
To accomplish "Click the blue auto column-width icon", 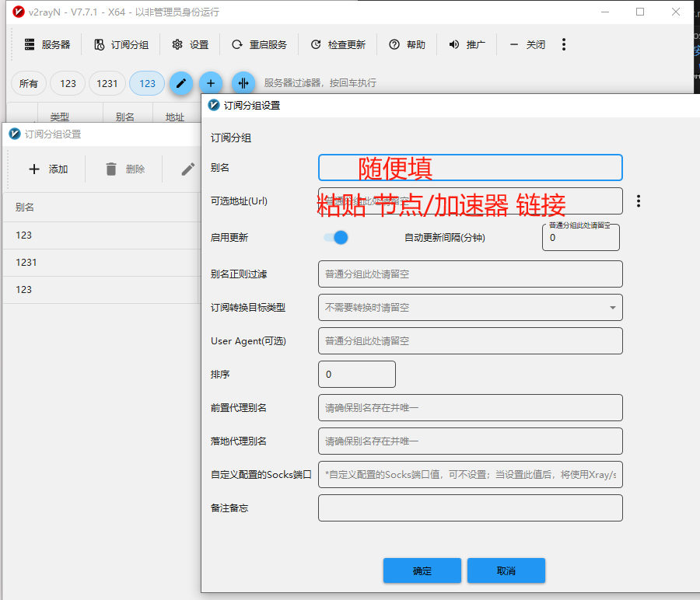I will click(243, 83).
